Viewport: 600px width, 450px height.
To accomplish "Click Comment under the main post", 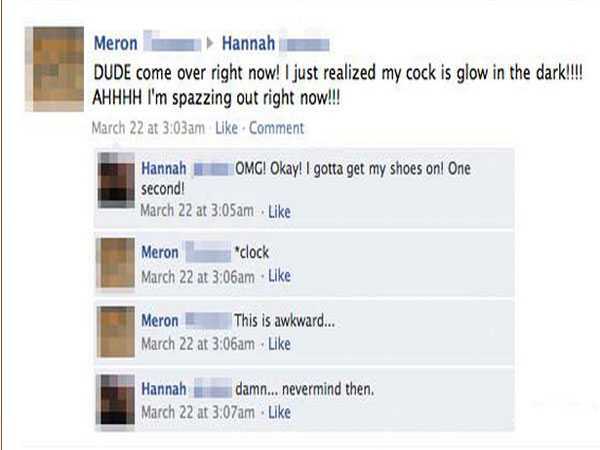I will [x=276, y=128].
